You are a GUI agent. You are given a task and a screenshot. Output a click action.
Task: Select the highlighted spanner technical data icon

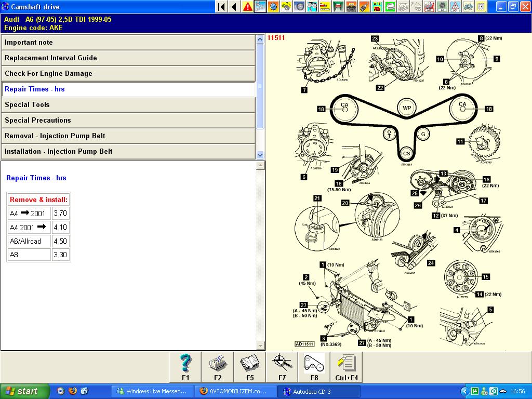point(260,6)
